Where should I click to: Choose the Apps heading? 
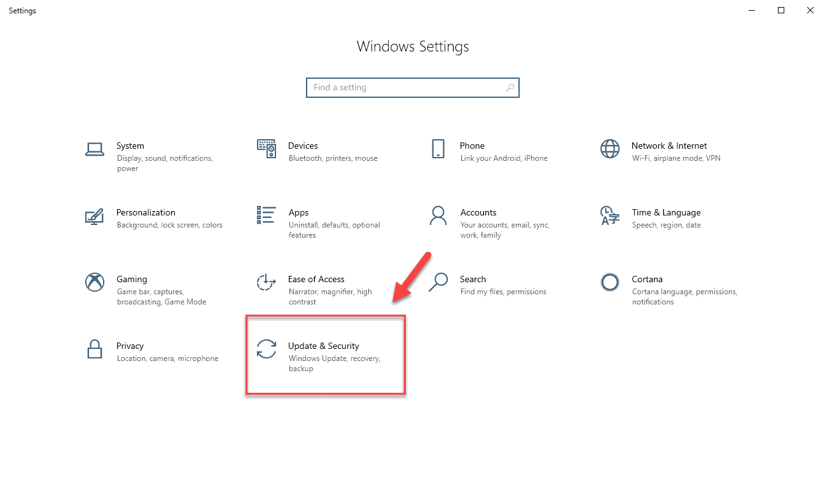(298, 213)
